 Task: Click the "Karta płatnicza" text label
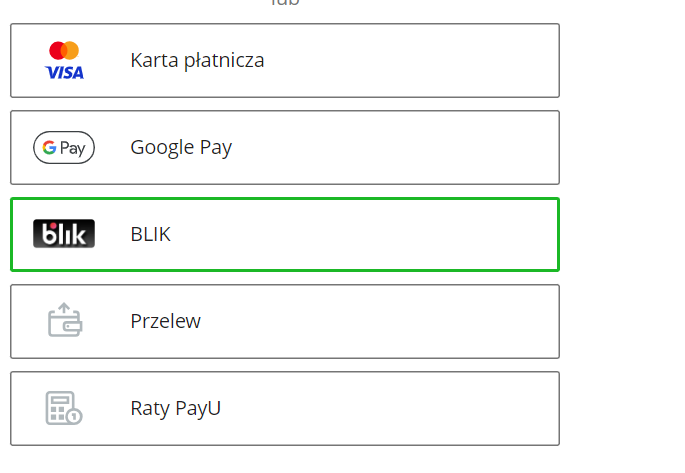pyautogui.click(x=197, y=60)
